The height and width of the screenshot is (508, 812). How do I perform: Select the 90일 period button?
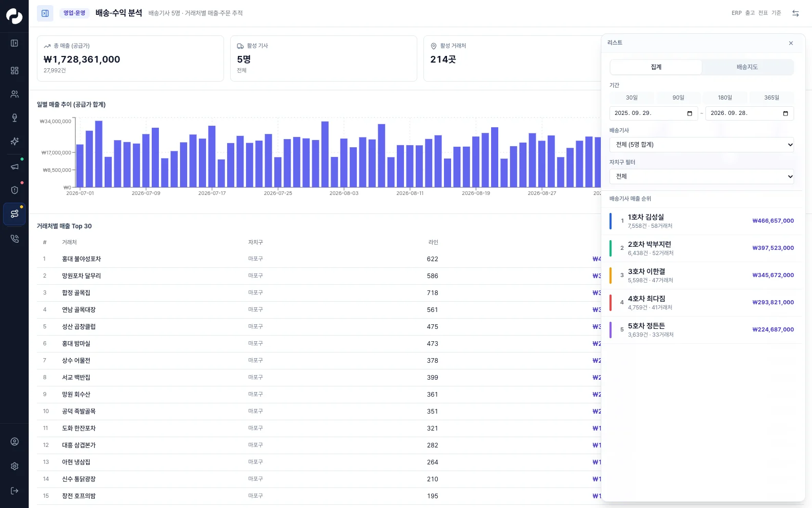pyautogui.click(x=678, y=97)
